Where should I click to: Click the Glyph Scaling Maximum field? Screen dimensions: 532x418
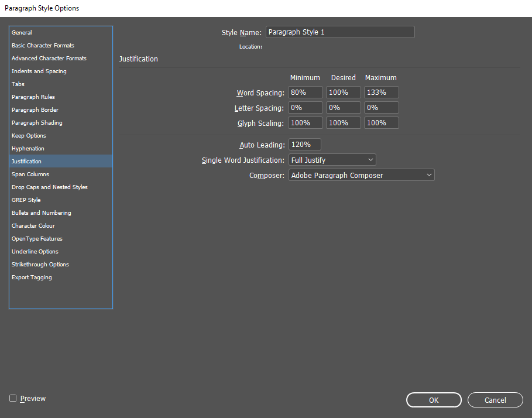click(381, 123)
